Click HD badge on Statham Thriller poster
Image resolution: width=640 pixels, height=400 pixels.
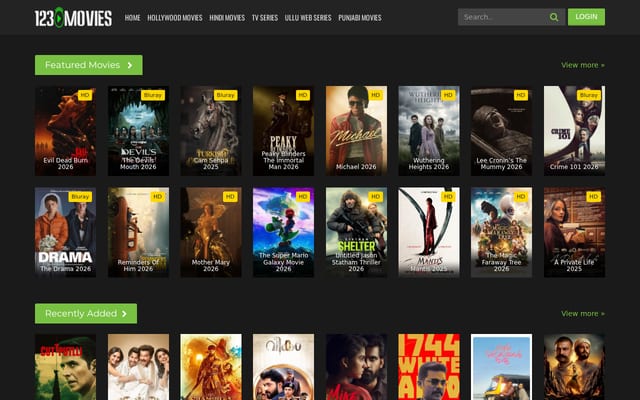(x=376, y=197)
